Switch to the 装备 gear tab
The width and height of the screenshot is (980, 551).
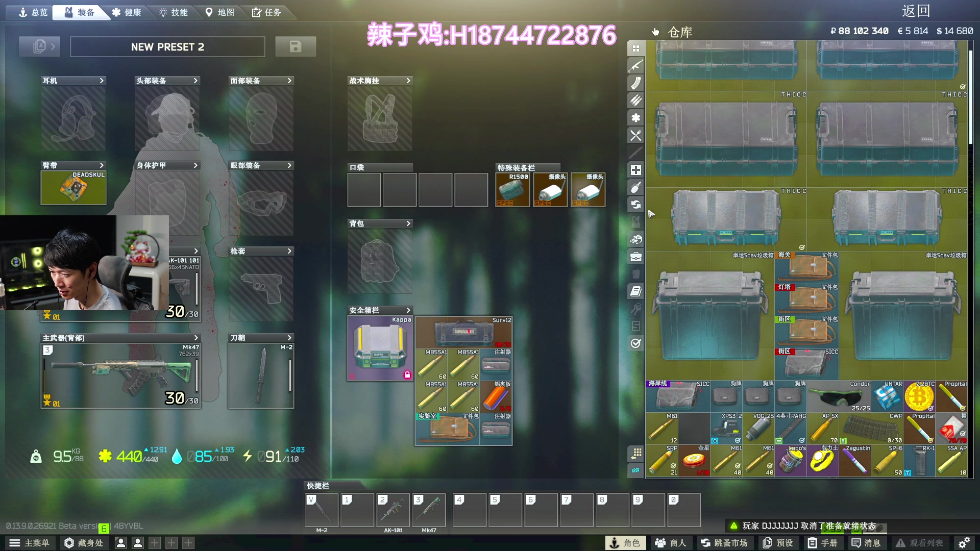point(80,12)
